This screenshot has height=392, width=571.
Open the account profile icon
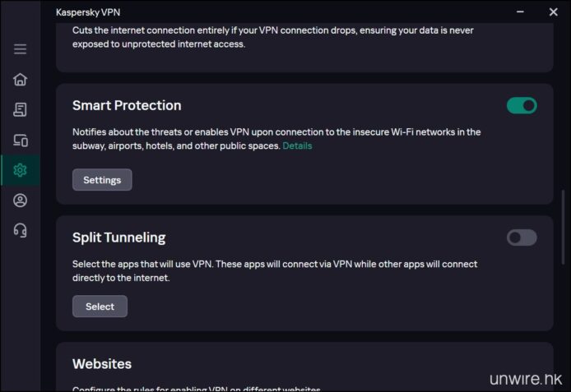coord(20,201)
